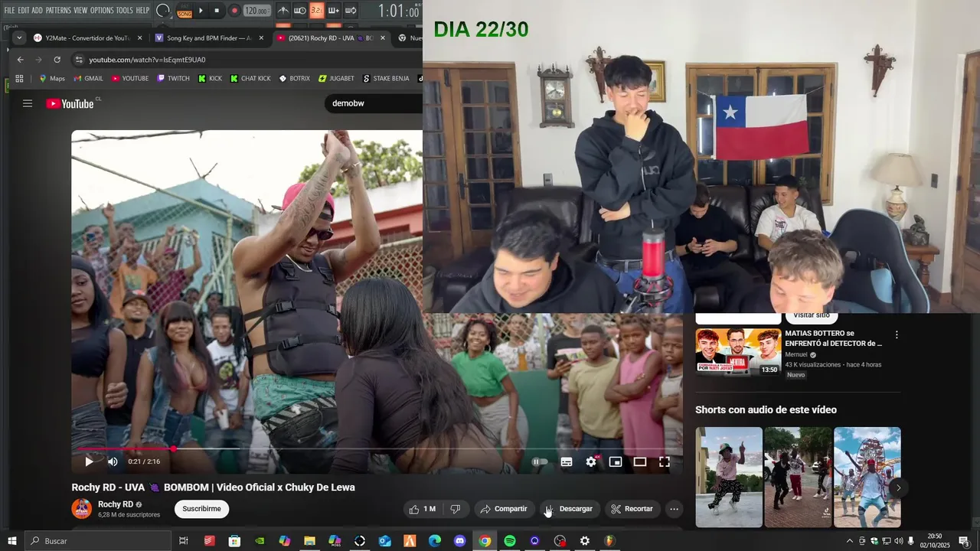Open options menu for MATIAS BOTTERO video

[x=897, y=334]
